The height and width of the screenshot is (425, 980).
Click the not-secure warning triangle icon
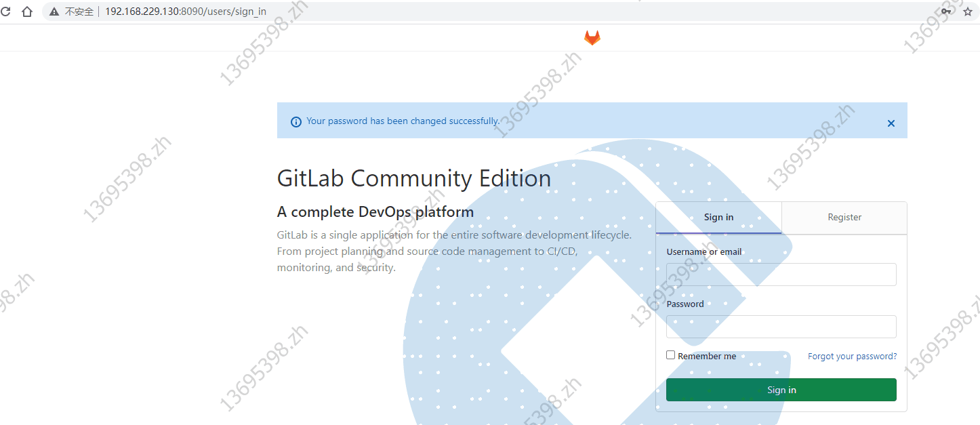coord(54,12)
